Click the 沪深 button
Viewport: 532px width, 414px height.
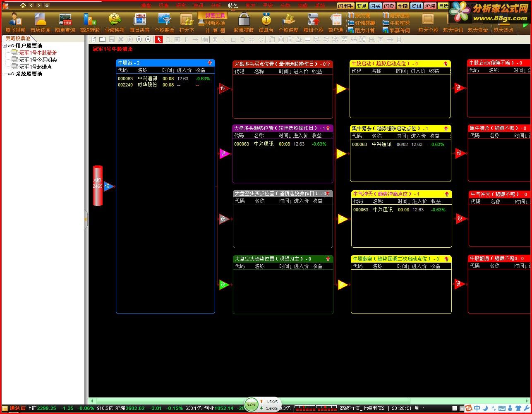[x=430, y=6]
